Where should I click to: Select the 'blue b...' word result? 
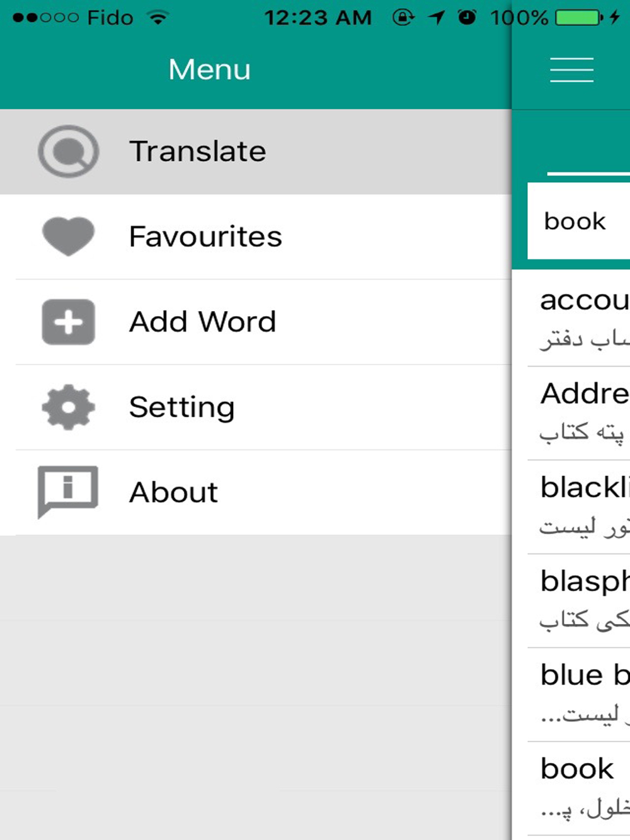pyautogui.click(x=578, y=695)
